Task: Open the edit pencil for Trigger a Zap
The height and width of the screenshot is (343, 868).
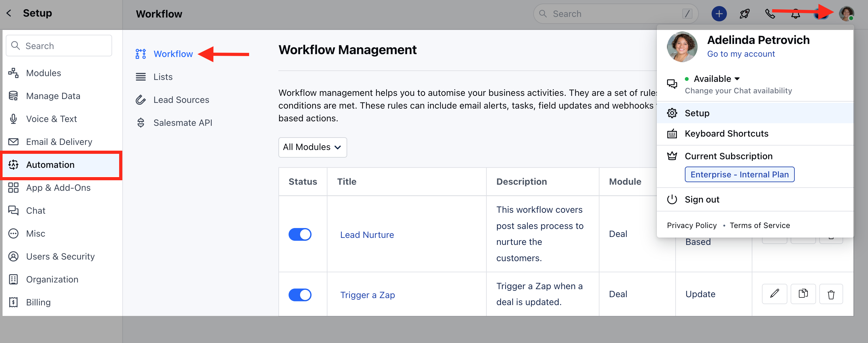Action: [x=774, y=294]
